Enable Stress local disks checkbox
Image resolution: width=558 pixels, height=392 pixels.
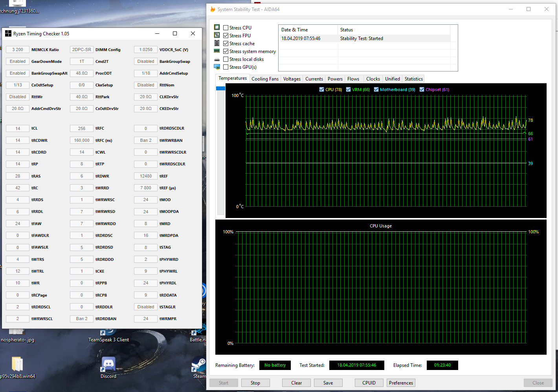click(x=226, y=59)
